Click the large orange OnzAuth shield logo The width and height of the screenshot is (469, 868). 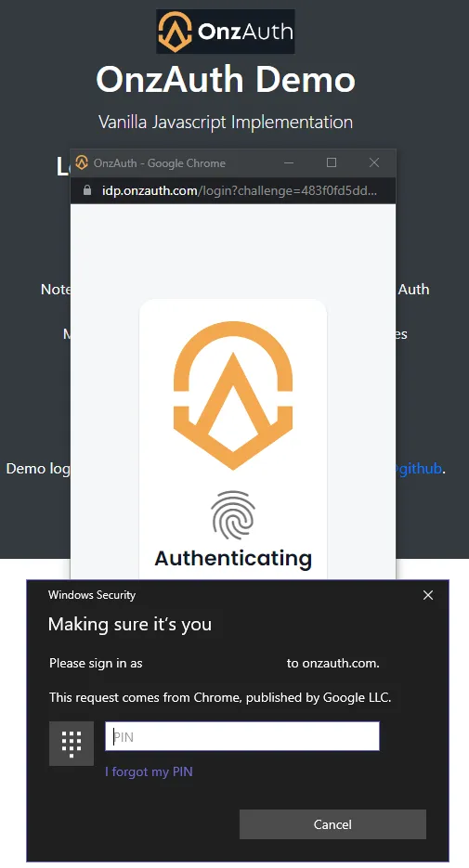233,395
